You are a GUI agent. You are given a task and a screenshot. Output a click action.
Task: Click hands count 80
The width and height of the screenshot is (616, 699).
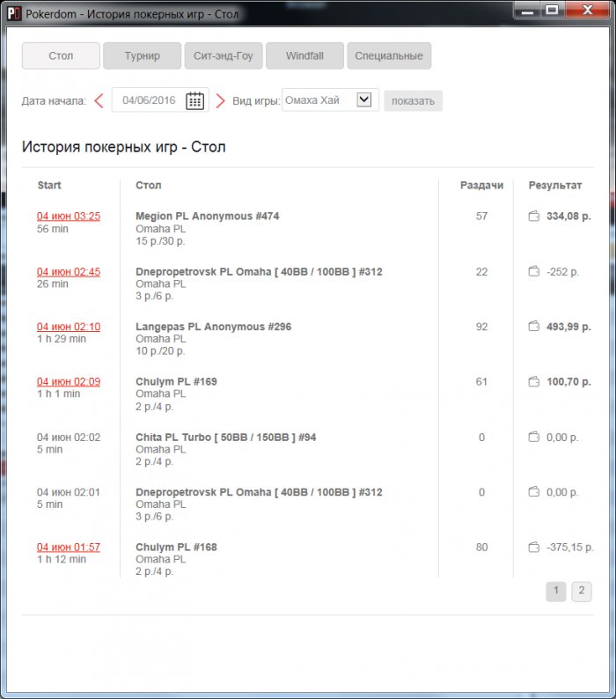[x=482, y=547]
